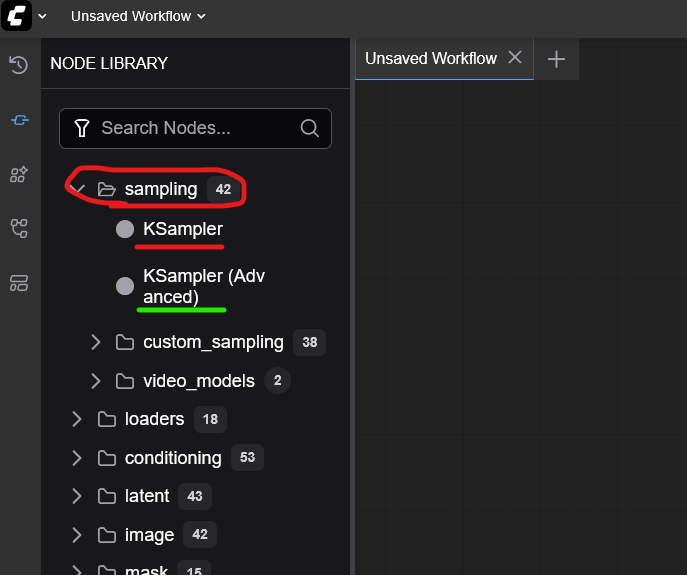Toggle the Node Library sidebar icon

[18, 120]
